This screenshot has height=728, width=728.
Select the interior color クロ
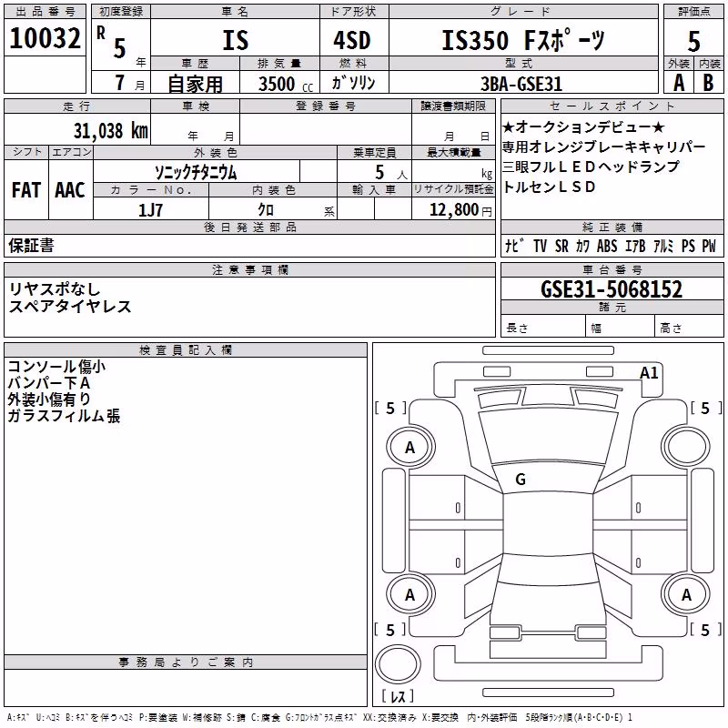(x=266, y=210)
